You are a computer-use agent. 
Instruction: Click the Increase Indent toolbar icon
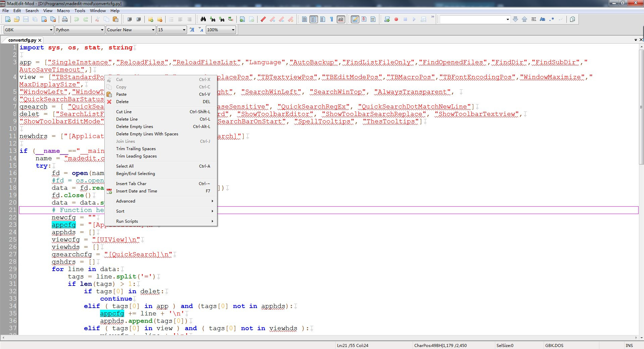click(129, 19)
